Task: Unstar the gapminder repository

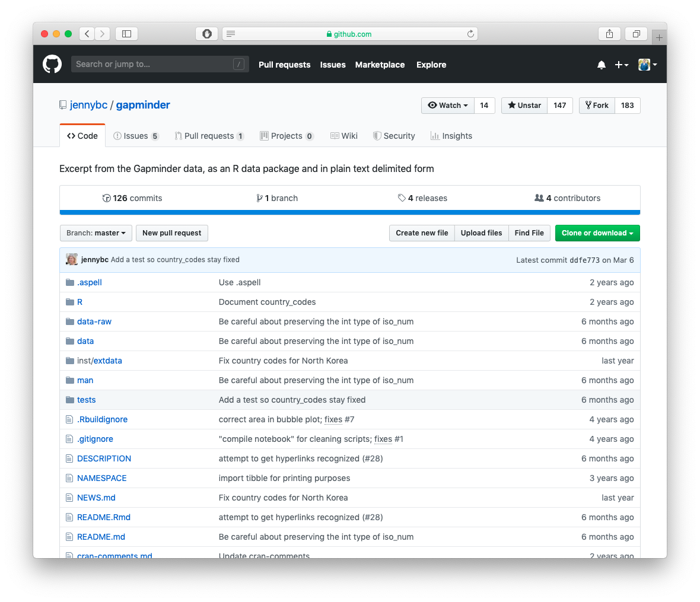Action: (x=524, y=106)
